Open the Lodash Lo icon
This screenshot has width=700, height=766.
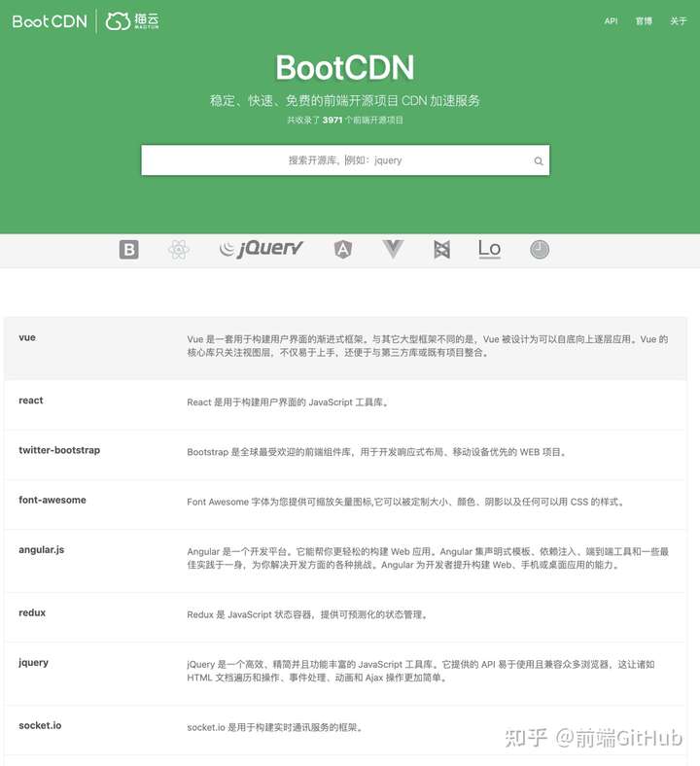pos(489,249)
